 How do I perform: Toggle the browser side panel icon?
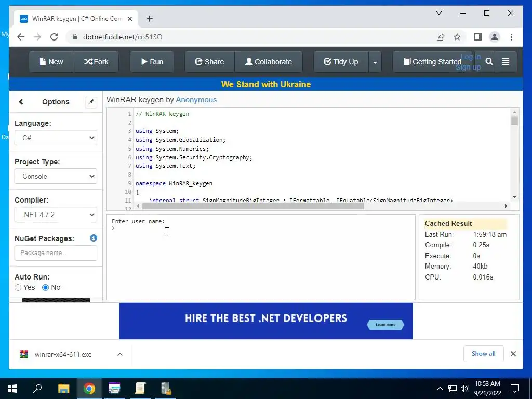(478, 37)
